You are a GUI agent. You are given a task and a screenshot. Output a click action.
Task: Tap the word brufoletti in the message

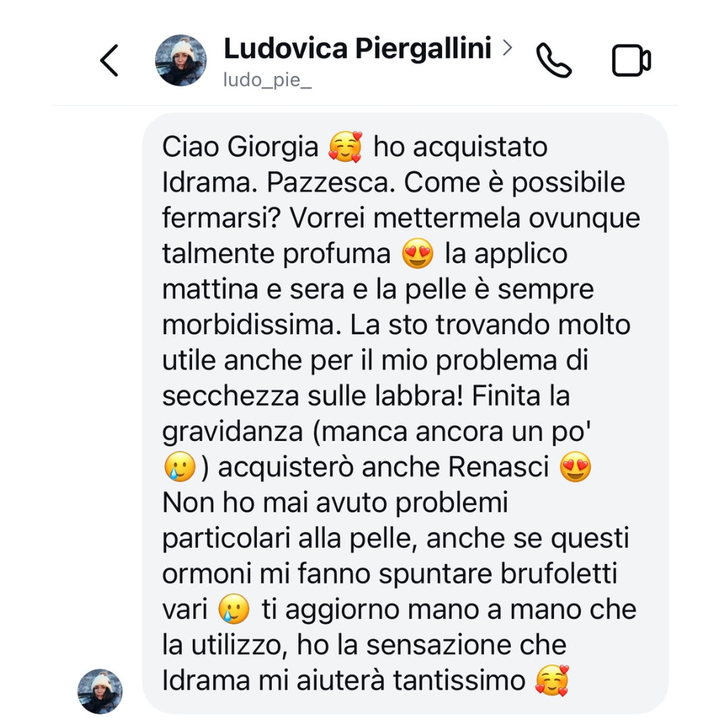559,574
